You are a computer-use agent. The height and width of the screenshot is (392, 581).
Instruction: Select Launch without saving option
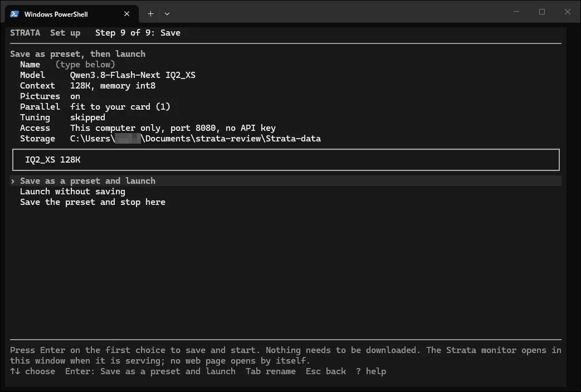click(72, 192)
